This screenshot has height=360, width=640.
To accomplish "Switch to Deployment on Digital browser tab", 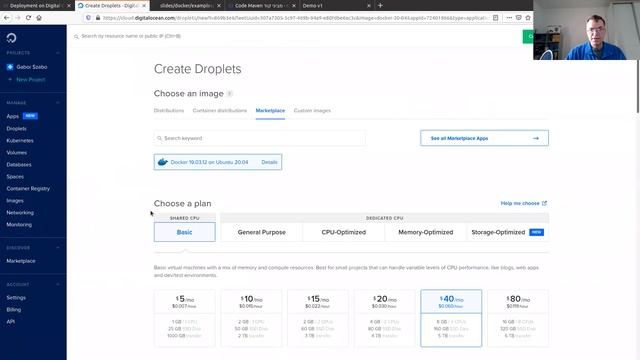I will click(35, 6).
